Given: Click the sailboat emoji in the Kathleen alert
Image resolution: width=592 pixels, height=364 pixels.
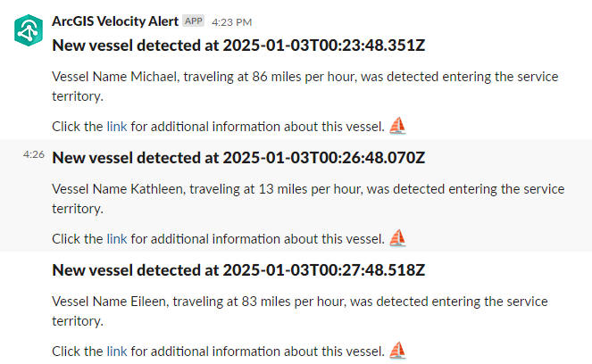Looking at the screenshot, I should (x=398, y=238).
